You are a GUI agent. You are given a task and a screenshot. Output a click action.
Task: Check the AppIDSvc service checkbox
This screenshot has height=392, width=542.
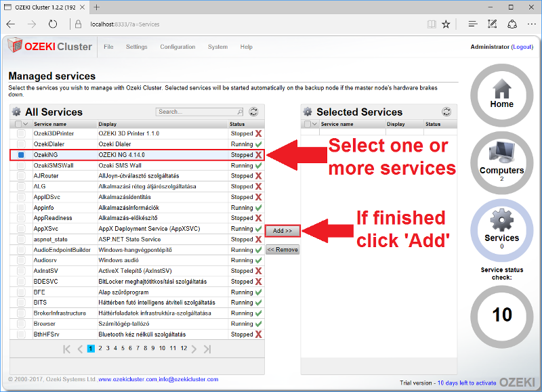click(21, 197)
